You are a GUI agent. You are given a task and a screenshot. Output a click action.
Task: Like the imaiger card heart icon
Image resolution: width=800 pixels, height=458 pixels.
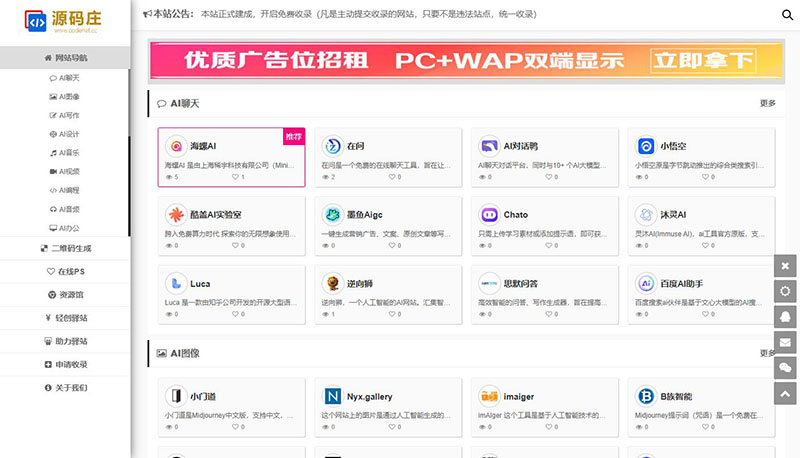[x=548, y=427]
